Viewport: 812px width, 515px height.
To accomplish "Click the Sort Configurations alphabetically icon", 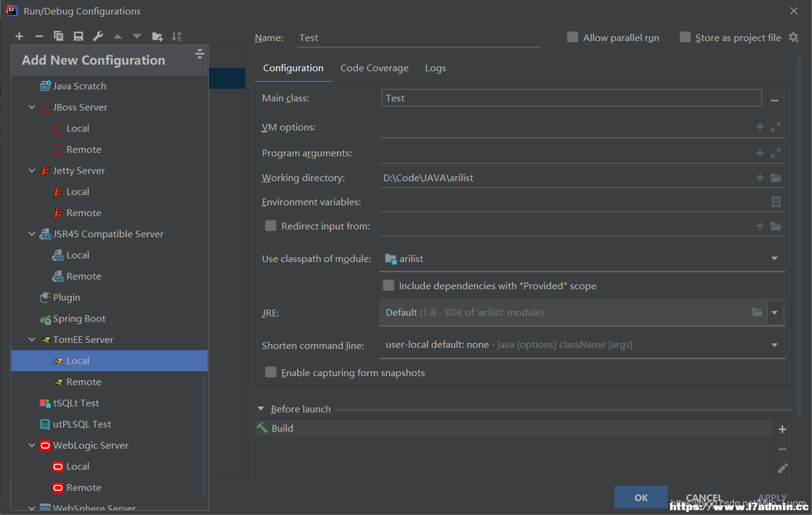I will (x=176, y=37).
